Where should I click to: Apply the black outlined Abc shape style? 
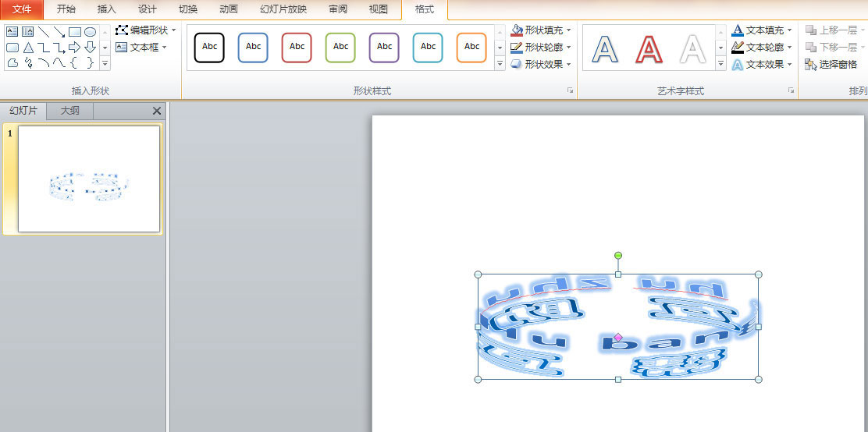[x=209, y=47]
